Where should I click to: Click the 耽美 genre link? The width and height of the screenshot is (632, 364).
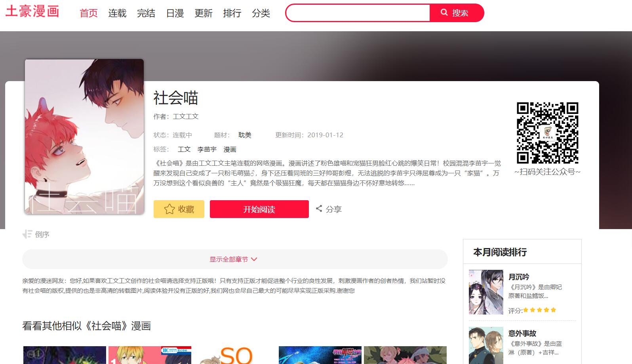pyautogui.click(x=245, y=135)
